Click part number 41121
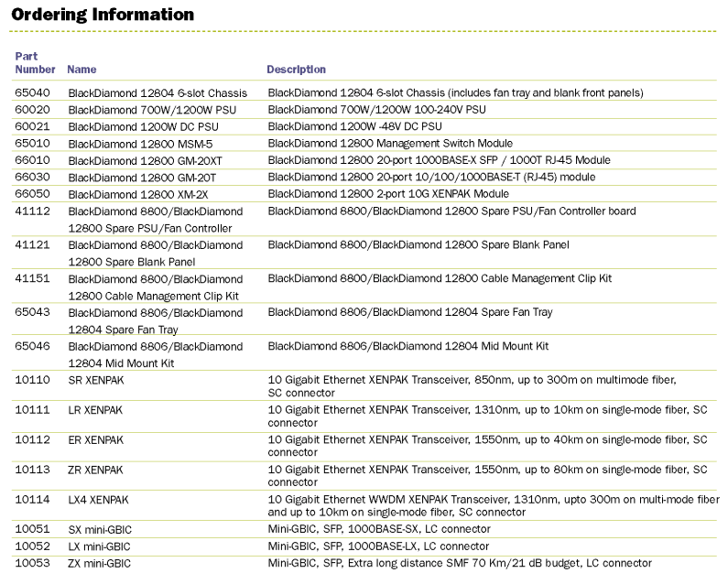The image size is (728, 584). [x=32, y=244]
